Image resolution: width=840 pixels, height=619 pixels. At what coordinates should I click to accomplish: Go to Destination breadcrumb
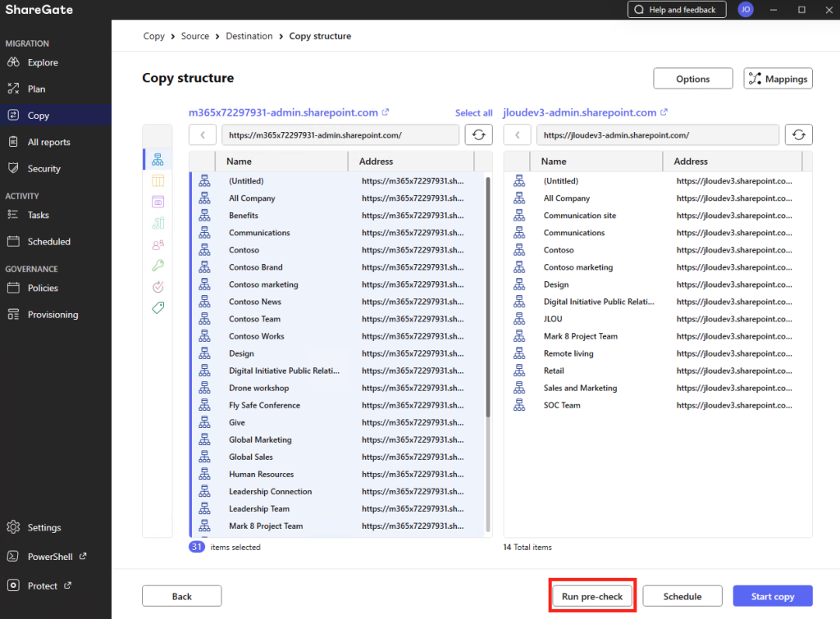click(x=249, y=36)
